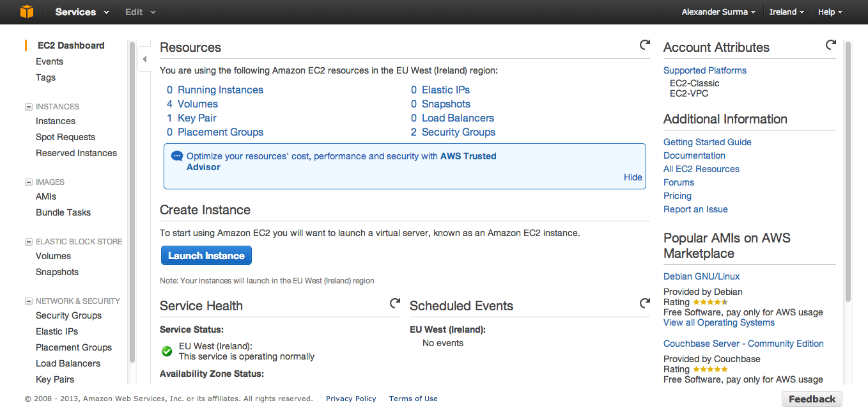Open Couchbase Server - Community Edition link
Viewport: 868px width, 412px height.
743,344
